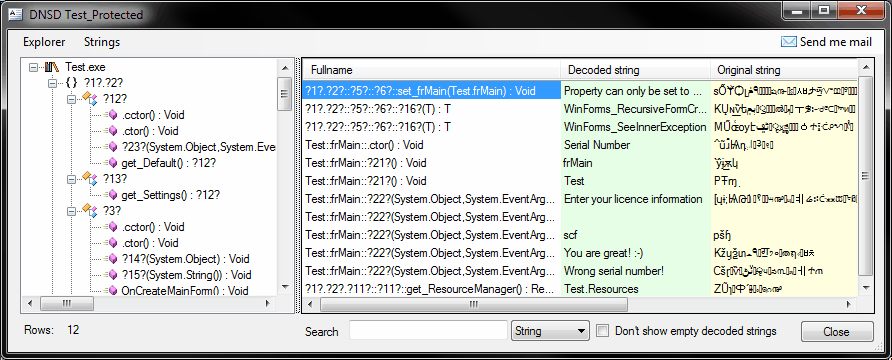Screen dimensions: 892x360
Task: Click the ?3? class icon
Action: point(90,211)
